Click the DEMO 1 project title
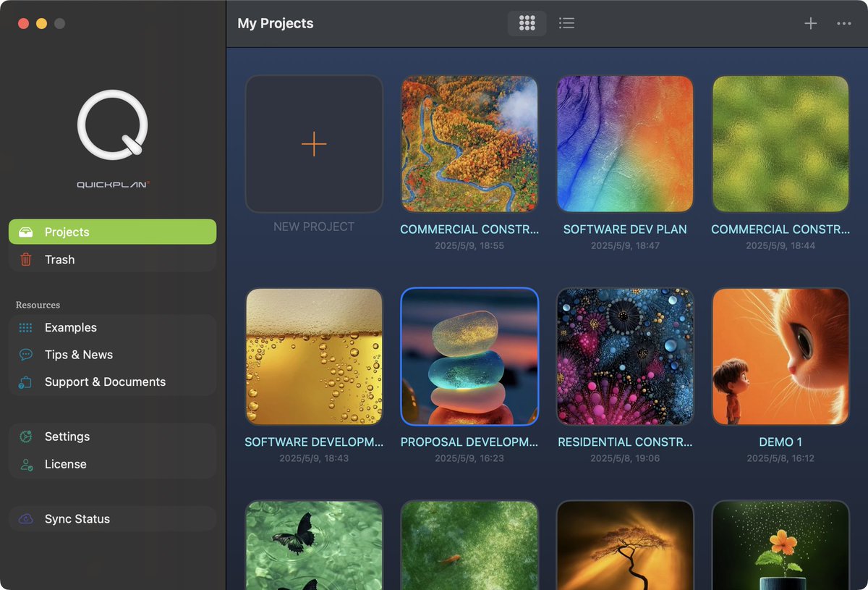The image size is (868, 590). [780, 442]
